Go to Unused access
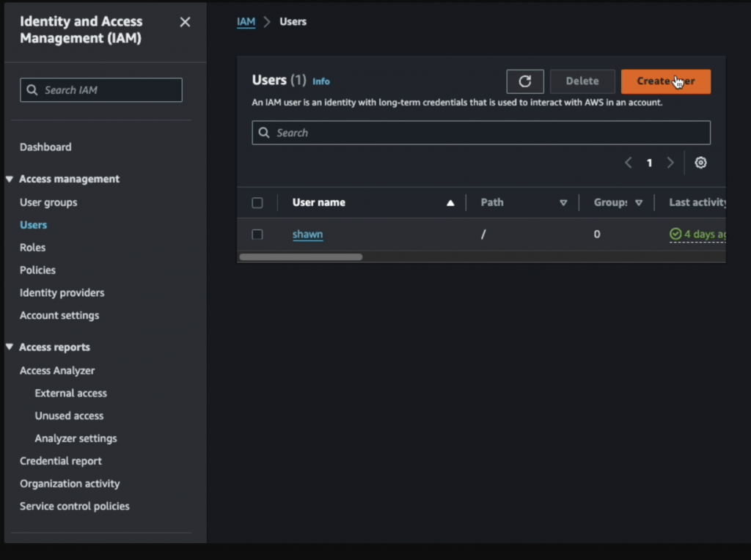The image size is (751, 560). click(x=69, y=416)
